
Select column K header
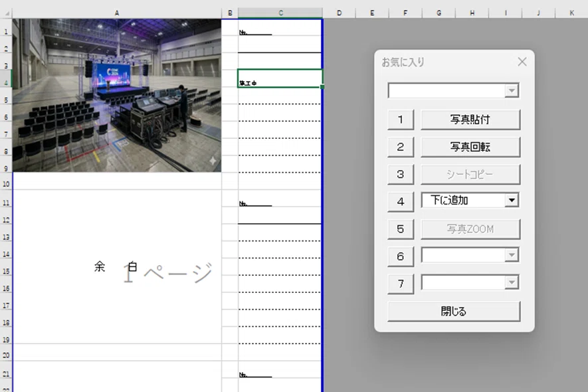[572, 13]
